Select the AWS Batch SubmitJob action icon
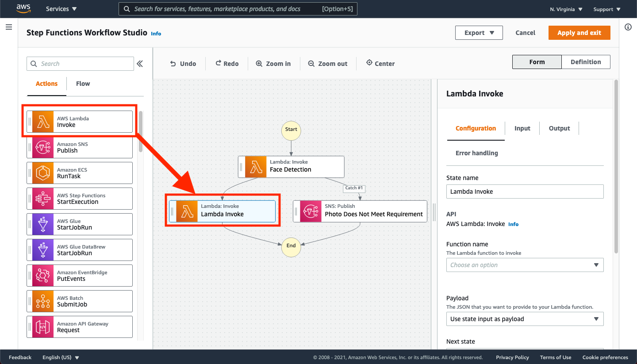Viewport: 637px width, 364px height. tap(43, 301)
